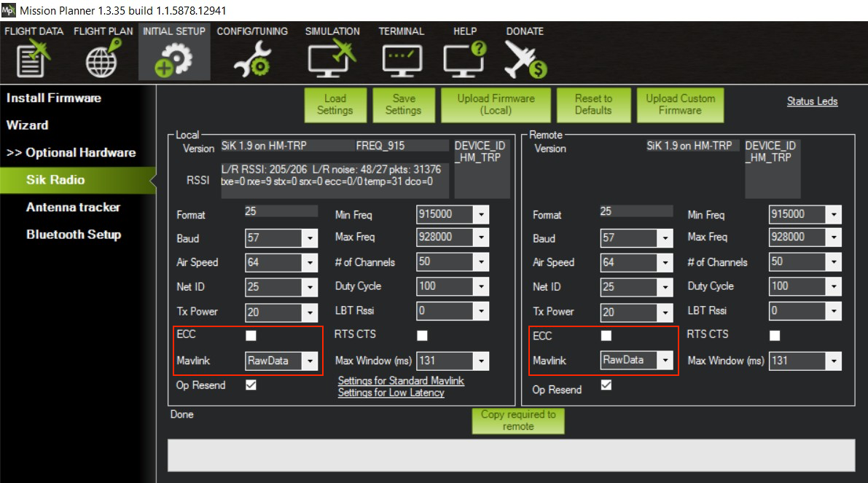Click the Save Settings button
This screenshot has width=868, height=483.
404,105
